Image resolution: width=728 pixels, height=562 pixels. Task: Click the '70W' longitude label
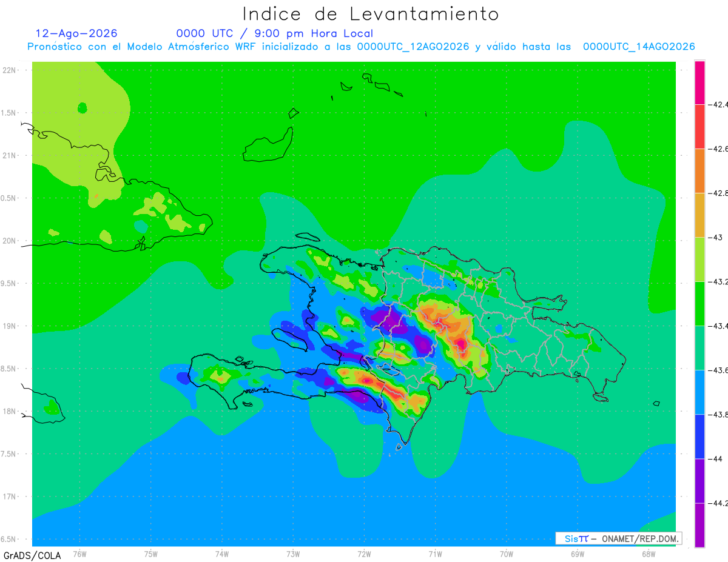pyautogui.click(x=506, y=554)
